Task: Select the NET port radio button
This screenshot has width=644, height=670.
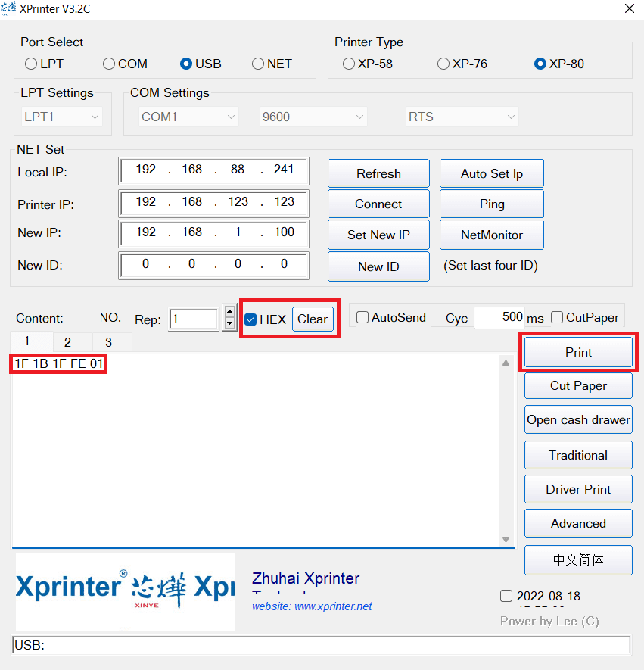Action: pos(259,64)
